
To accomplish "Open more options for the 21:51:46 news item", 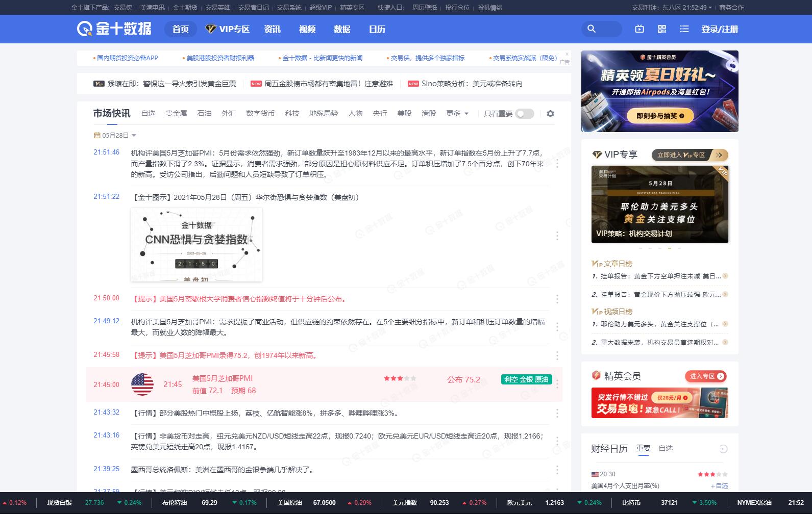I will point(557,164).
